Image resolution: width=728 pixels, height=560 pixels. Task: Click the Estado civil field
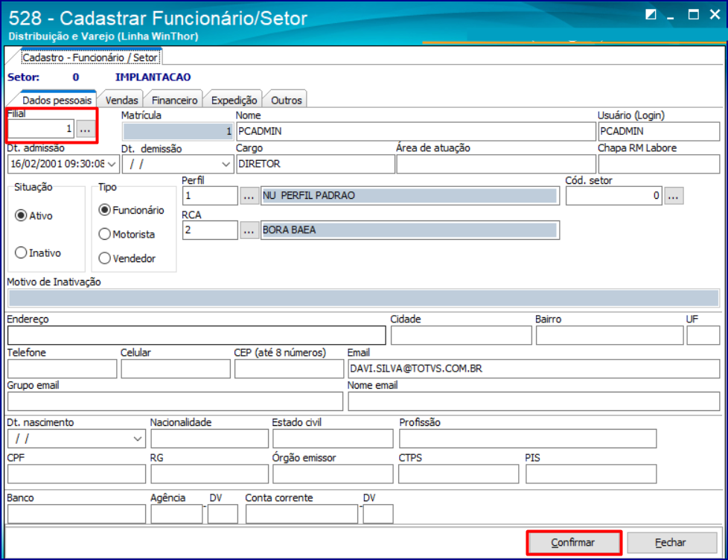[333, 439]
